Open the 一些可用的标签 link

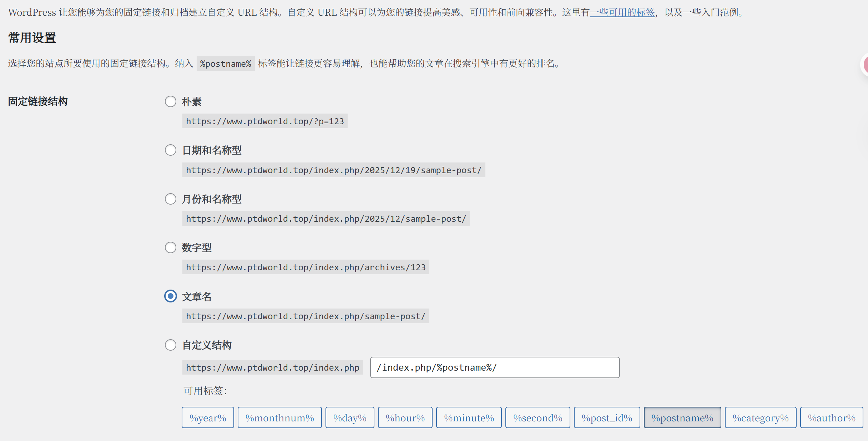click(x=622, y=12)
